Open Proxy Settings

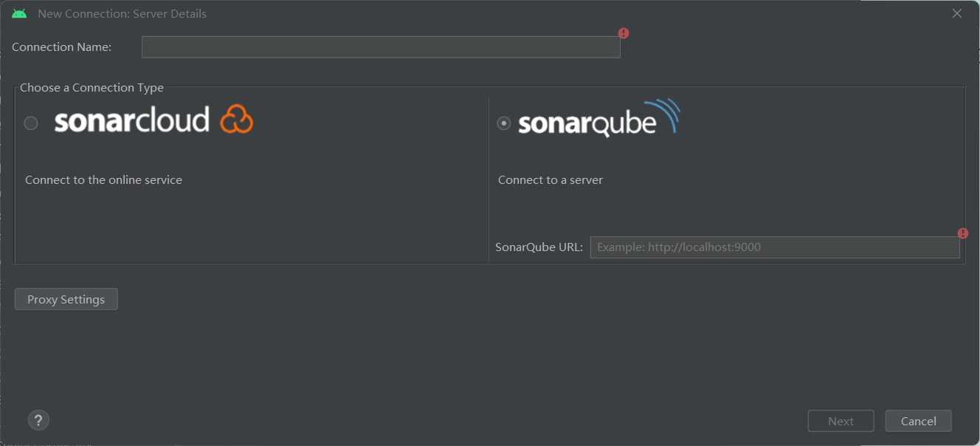(66, 299)
